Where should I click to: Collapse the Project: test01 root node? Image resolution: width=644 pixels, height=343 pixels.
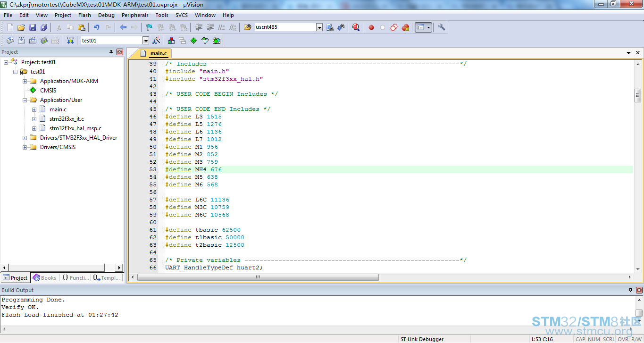[6, 62]
